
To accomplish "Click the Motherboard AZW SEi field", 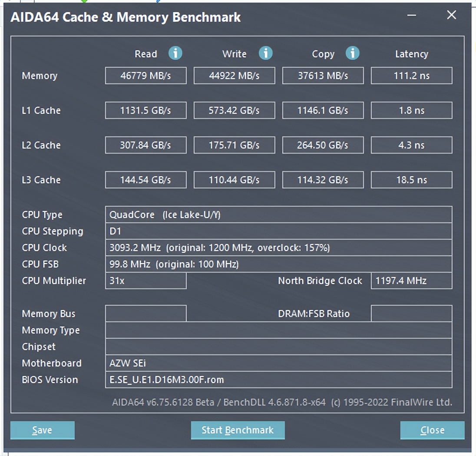I will (278, 363).
